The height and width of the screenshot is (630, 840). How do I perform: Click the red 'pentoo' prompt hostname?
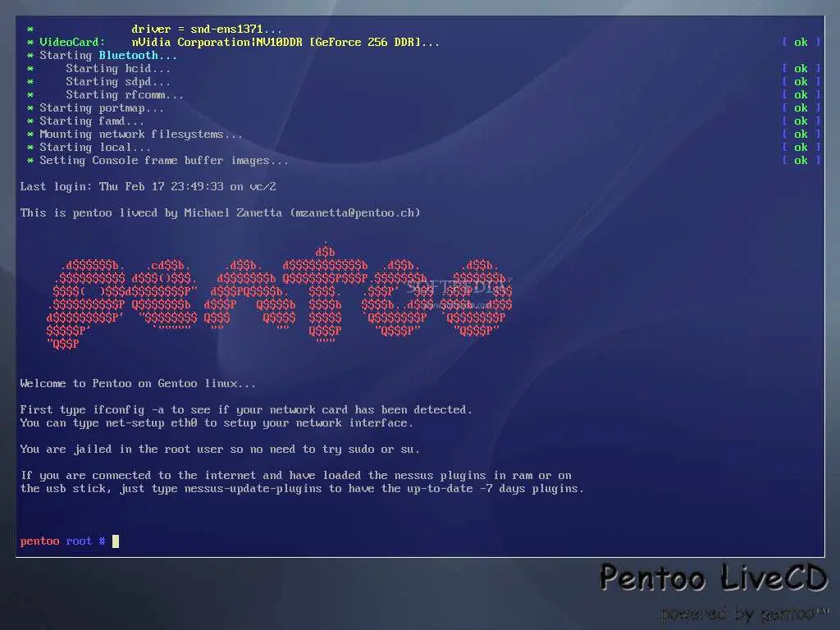click(x=39, y=541)
